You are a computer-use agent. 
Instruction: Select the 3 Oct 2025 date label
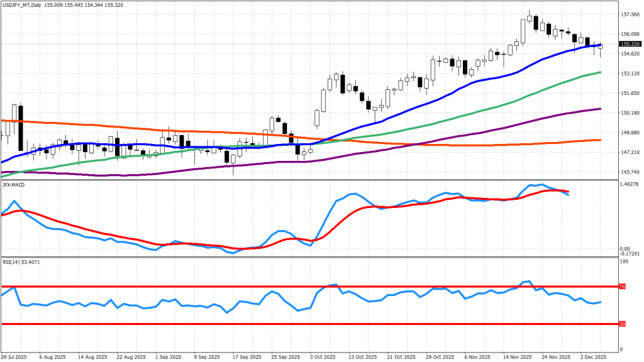[x=324, y=356]
